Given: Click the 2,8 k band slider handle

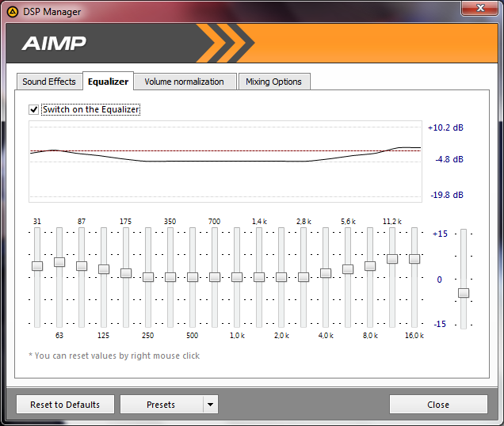Looking at the screenshot, I should [304, 277].
